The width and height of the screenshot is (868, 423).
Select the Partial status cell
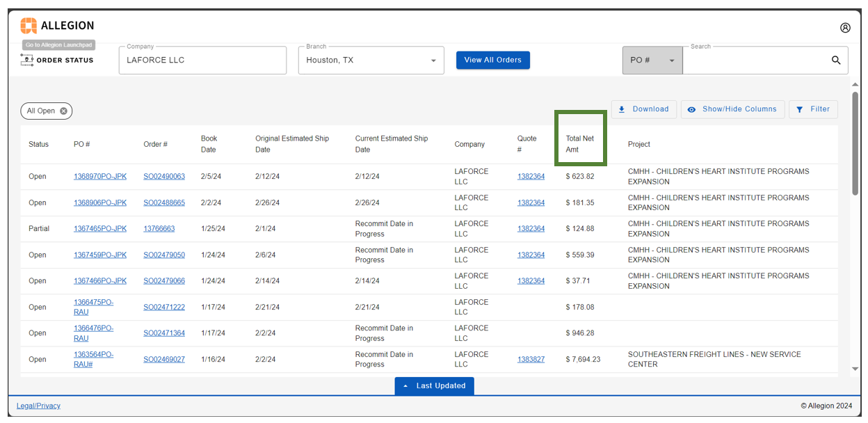coord(39,229)
